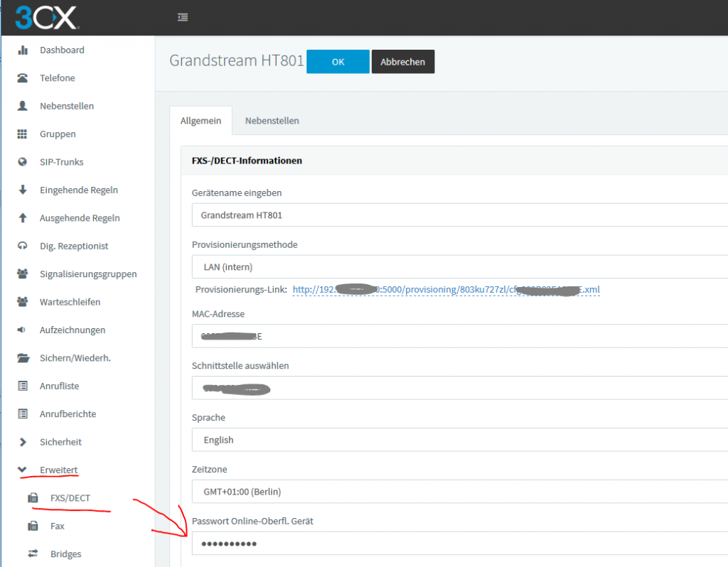The height and width of the screenshot is (567, 728).
Task: Click the SIP-Trunks globe icon
Action: coord(22,162)
